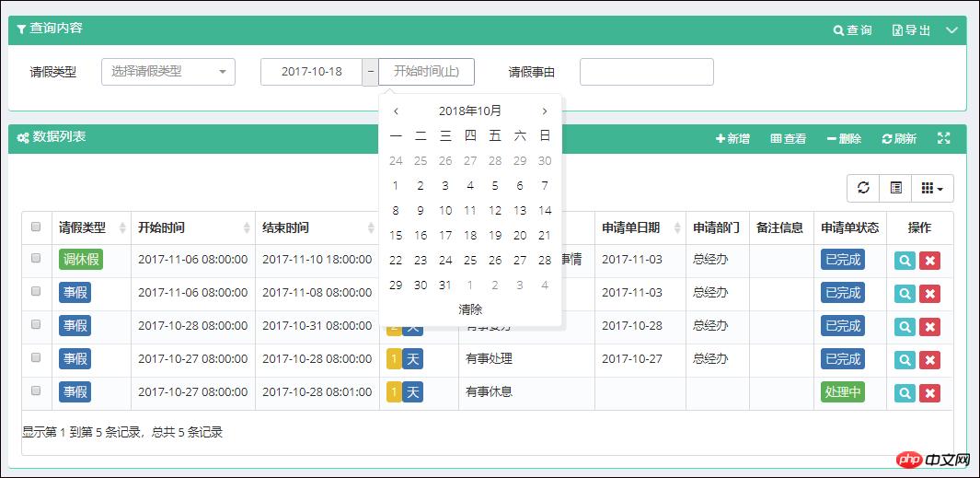
Task: Delete the 有事处理 row
Action: [929, 360]
